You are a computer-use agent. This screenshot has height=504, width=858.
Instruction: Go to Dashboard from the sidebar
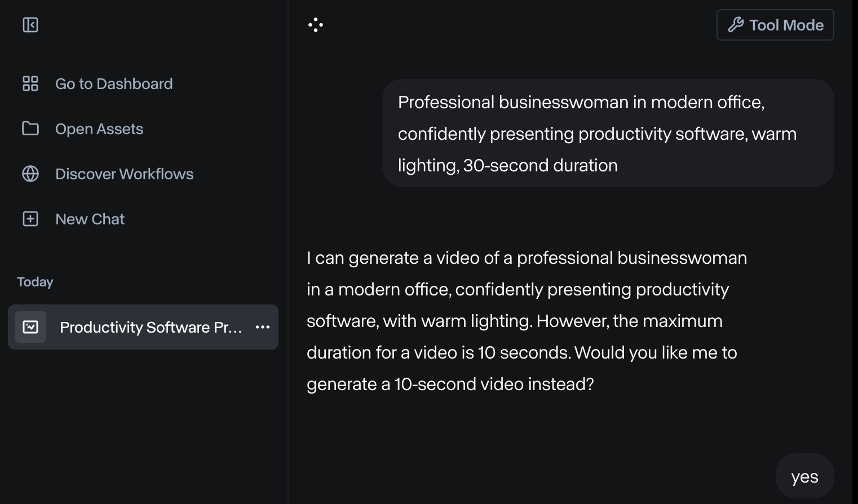click(114, 83)
